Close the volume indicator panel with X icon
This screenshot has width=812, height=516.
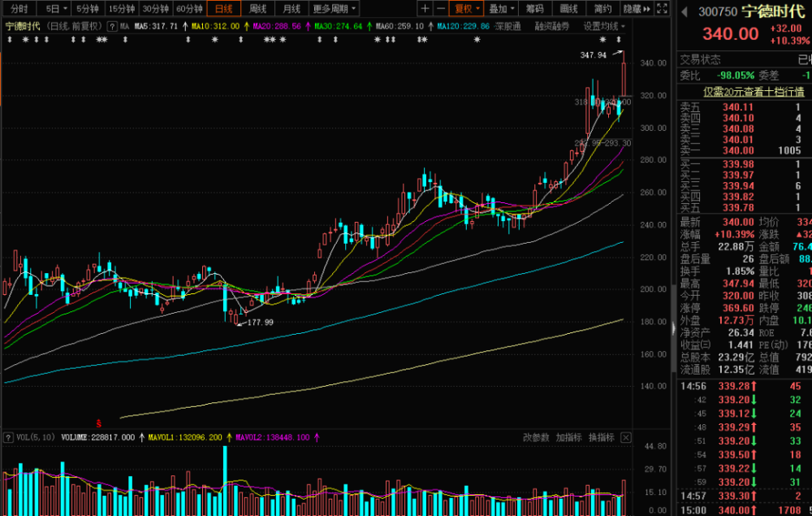click(626, 437)
